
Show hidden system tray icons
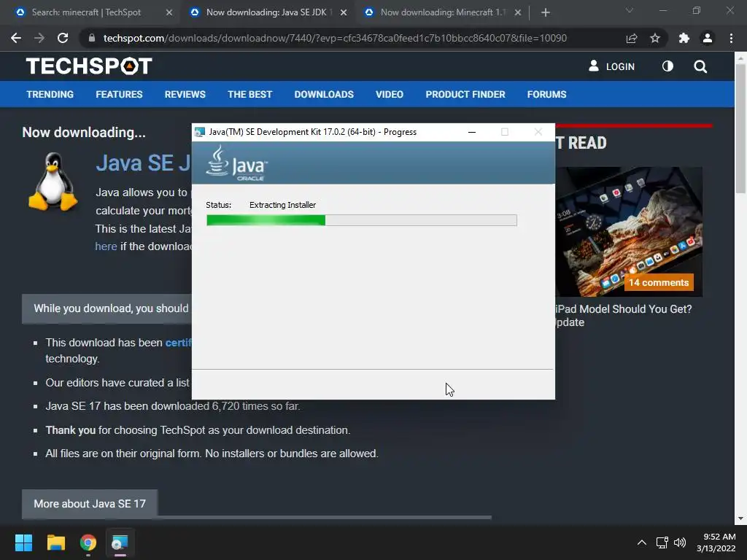pos(642,542)
